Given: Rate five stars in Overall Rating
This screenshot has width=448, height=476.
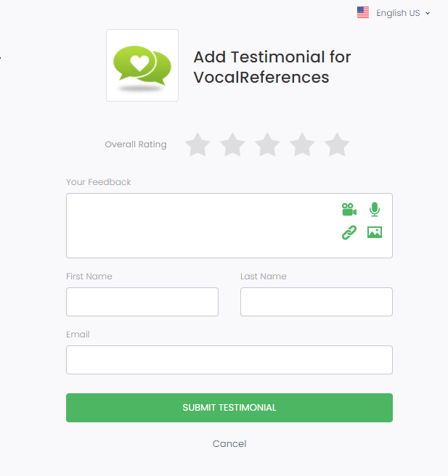Looking at the screenshot, I should pos(337,144).
